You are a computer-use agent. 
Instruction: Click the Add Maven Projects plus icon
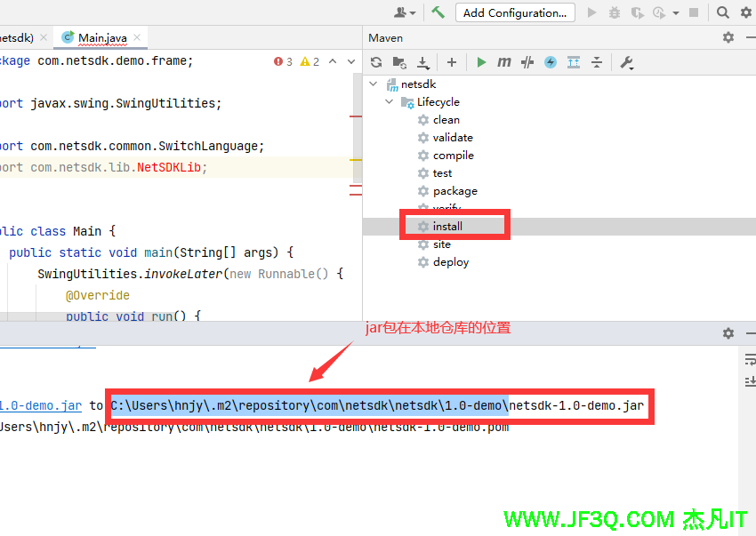452,62
